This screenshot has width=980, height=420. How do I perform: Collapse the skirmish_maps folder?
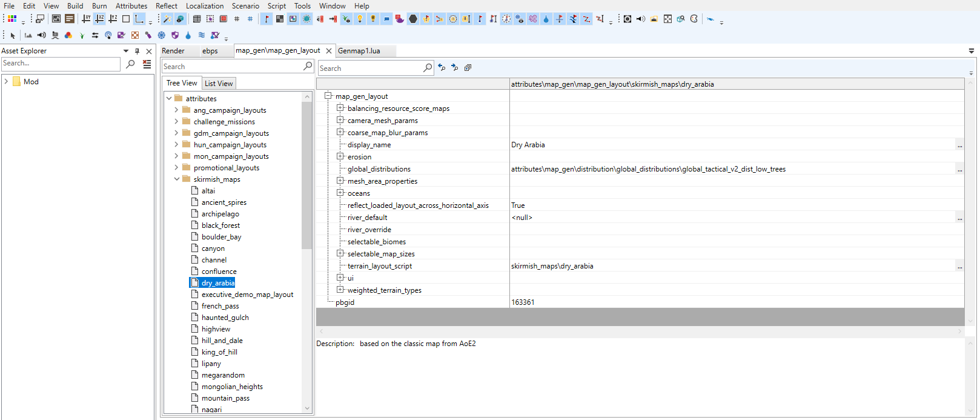tap(177, 179)
